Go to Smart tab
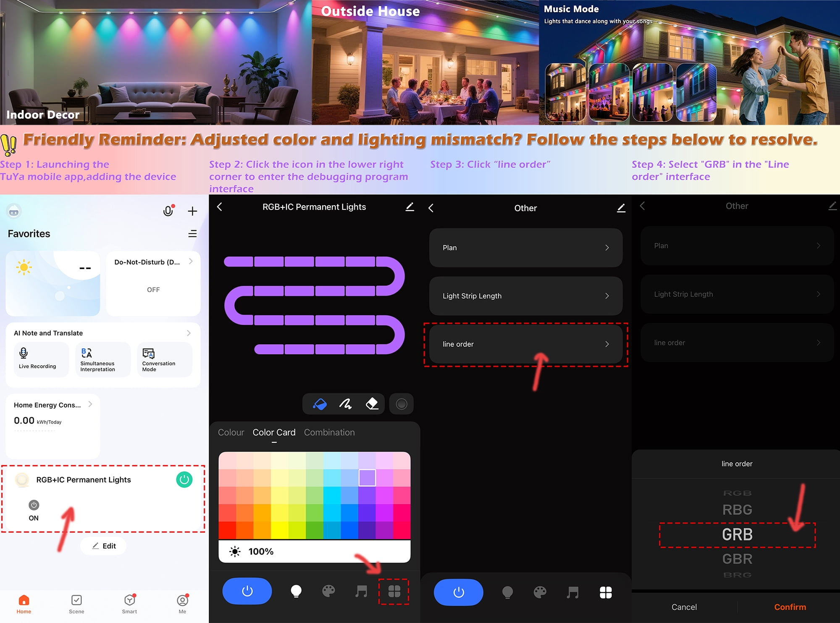Screen dimensions: 840x623 [x=129, y=604]
